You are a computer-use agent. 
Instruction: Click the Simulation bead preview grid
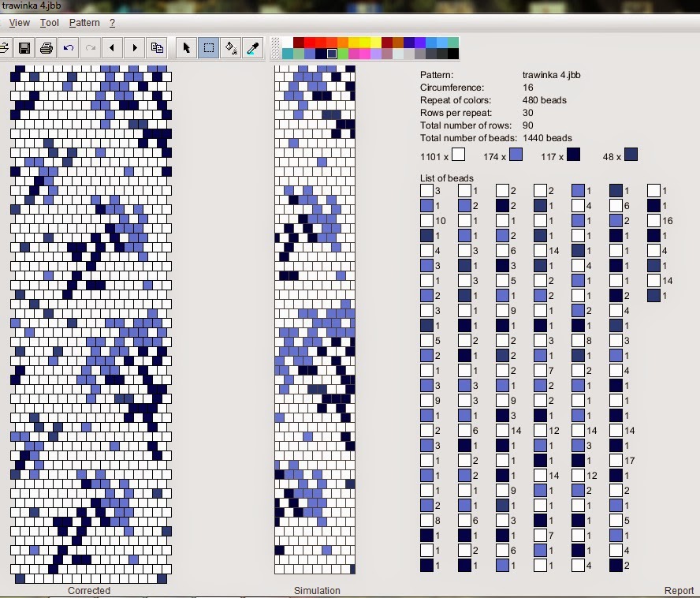(315, 320)
